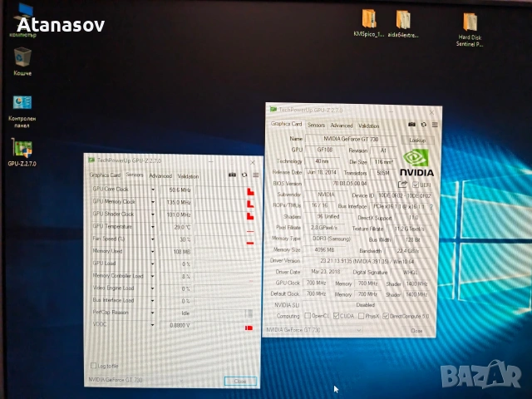Click the Release Date Jun 18, 2014 field
Screen dimensions: 532x399
322,172
